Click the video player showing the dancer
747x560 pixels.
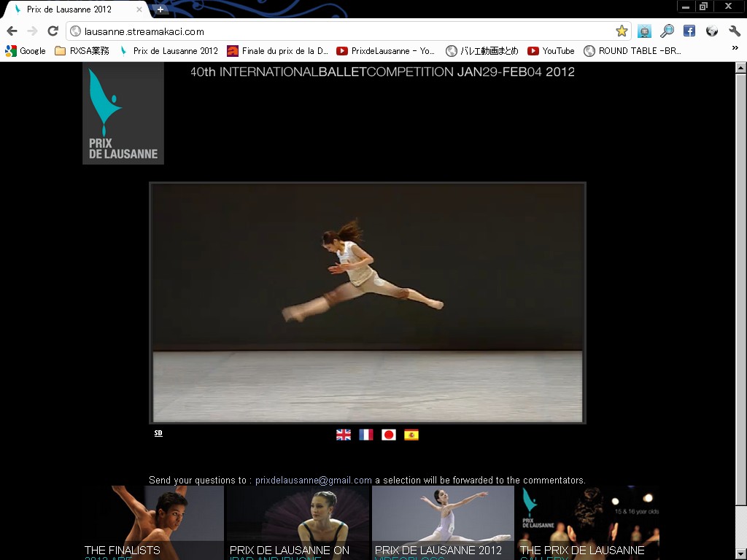point(368,303)
